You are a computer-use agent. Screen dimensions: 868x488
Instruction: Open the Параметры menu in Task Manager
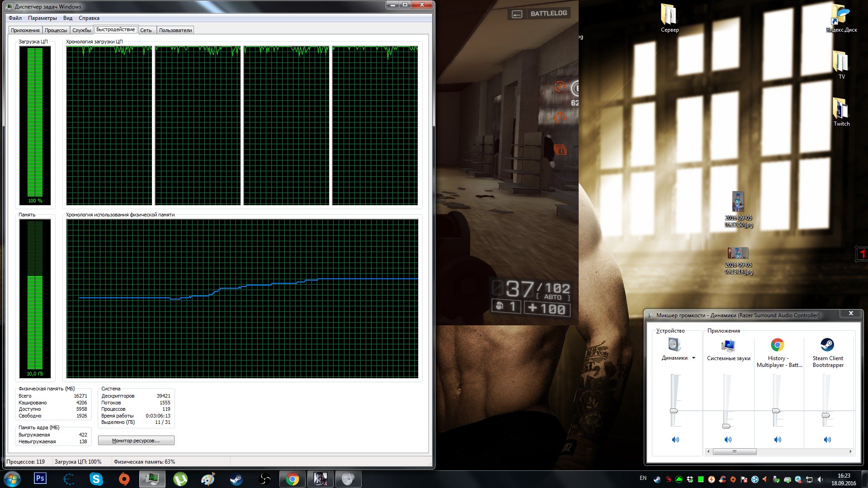pyautogui.click(x=42, y=18)
